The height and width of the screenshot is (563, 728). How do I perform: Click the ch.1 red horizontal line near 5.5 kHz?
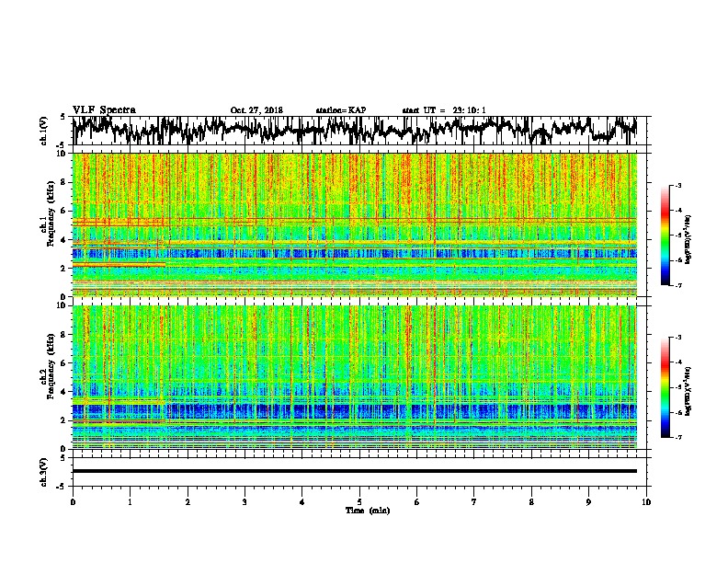pyautogui.click(x=354, y=218)
